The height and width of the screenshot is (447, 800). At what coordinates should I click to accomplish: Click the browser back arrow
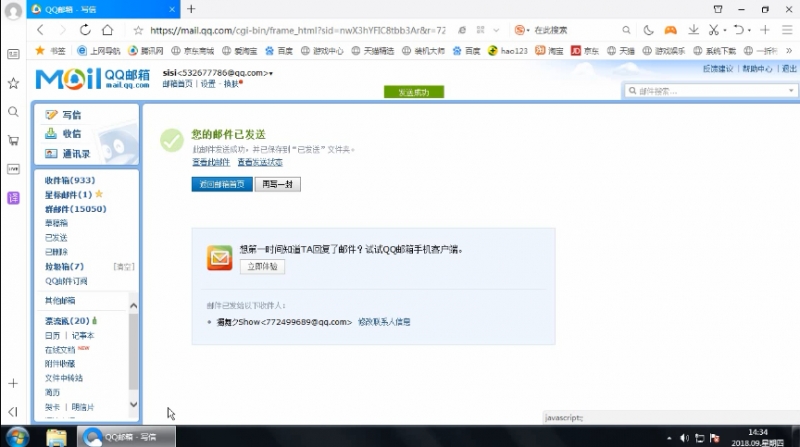click(x=40, y=30)
